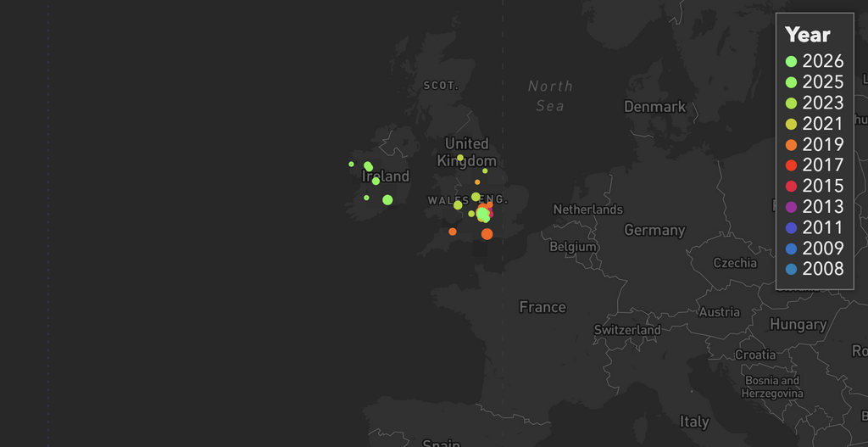Click the yellow-green marker above the ENG. label
The width and height of the screenshot is (868, 447).
pyautogui.click(x=476, y=197)
